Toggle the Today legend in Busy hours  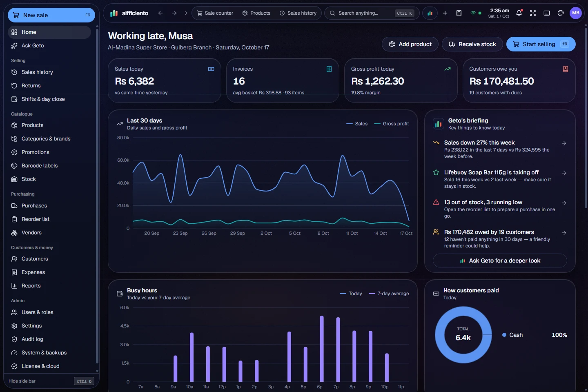tap(351, 294)
